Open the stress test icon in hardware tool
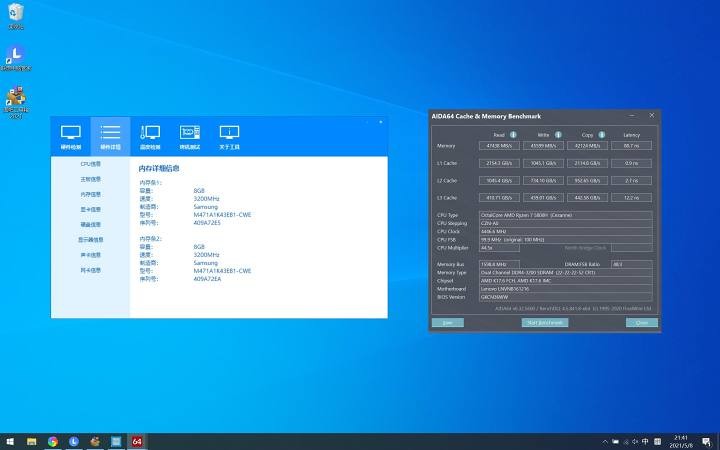The width and height of the screenshot is (720, 450). [x=190, y=137]
